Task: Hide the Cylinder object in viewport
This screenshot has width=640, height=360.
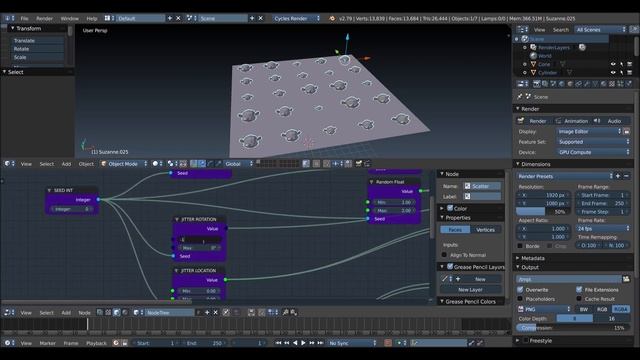Action: (x=613, y=72)
